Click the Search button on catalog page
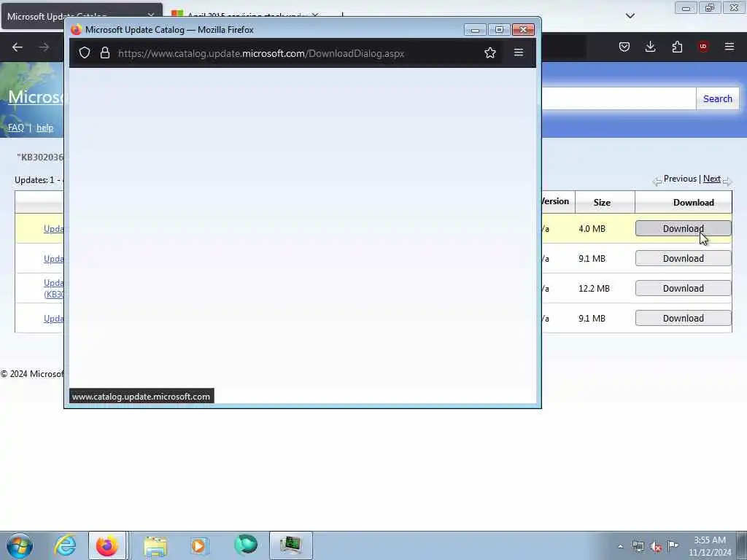The height and width of the screenshot is (560, 747). tap(718, 98)
